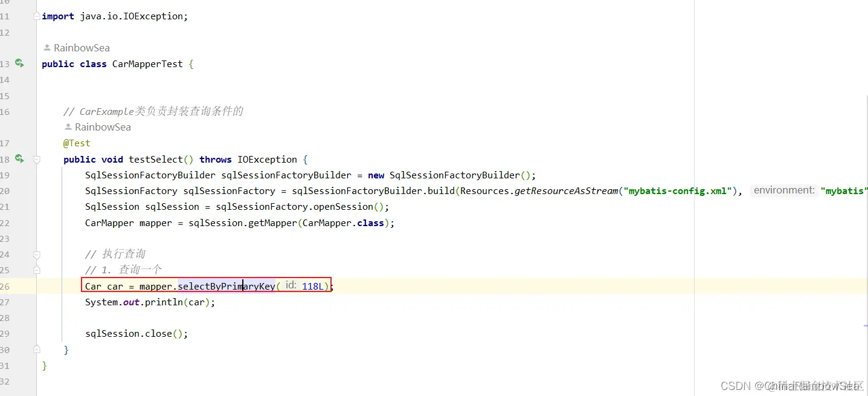
Task: Run testSelect method via gutter icon
Action: (19, 158)
